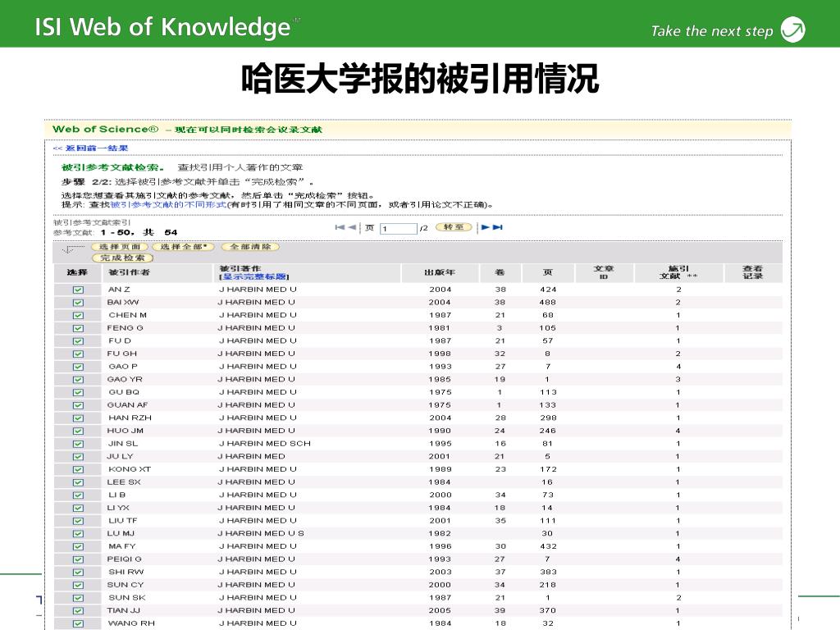Click the page value 383 in SHI RW row

click(x=548, y=572)
